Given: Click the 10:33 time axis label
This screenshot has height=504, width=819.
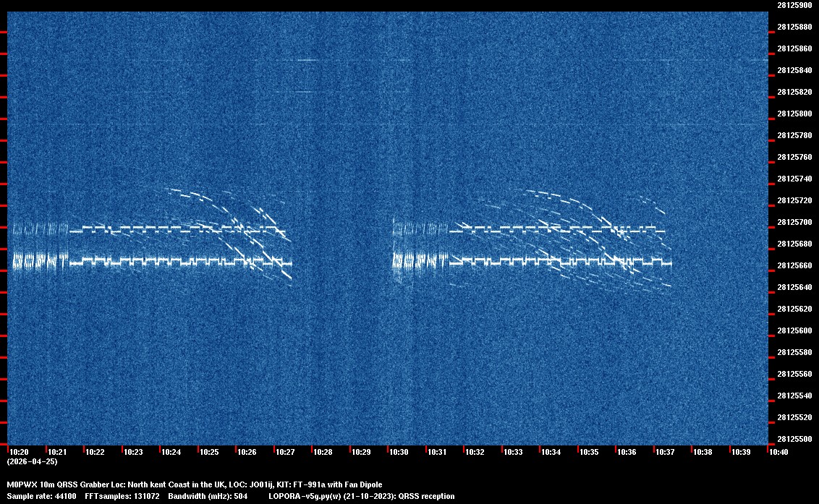Looking at the screenshot, I should (x=513, y=452).
